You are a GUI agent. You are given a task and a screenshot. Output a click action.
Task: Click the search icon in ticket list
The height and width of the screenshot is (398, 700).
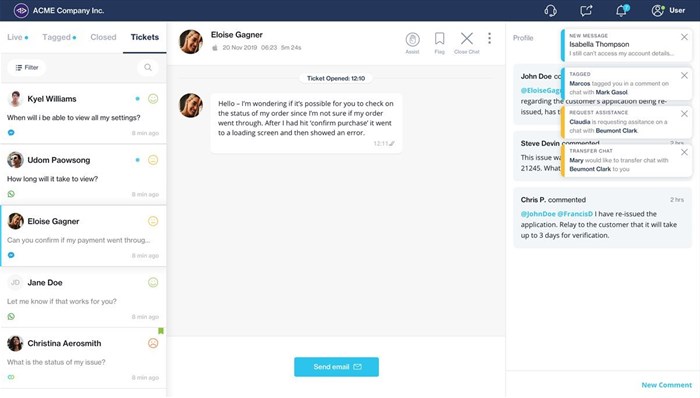148,67
